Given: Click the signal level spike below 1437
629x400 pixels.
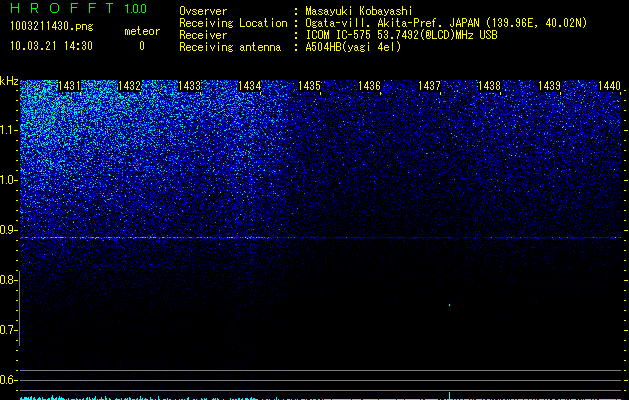Looking at the screenshot, I should (449, 396).
